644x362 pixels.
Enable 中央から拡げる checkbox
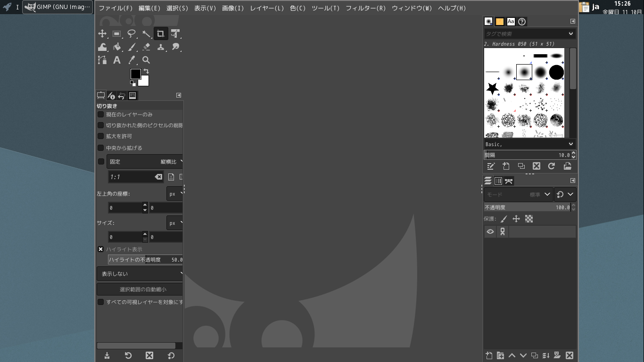coord(100,148)
